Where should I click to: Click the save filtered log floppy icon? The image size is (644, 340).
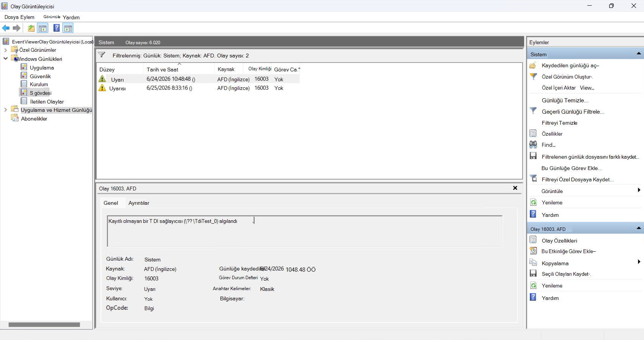[533, 156]
